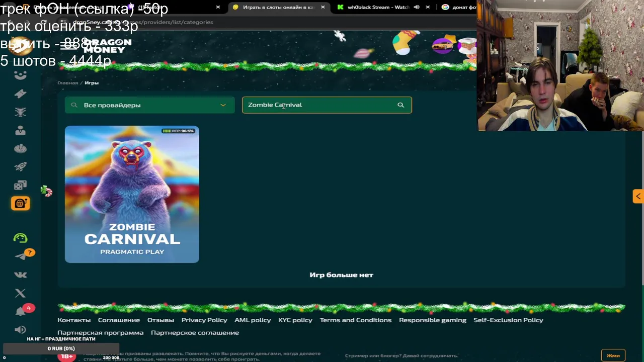Viewport: 644px width, 362px height.
Task: Open support via the green headset icon
Action: coord(20,238)
